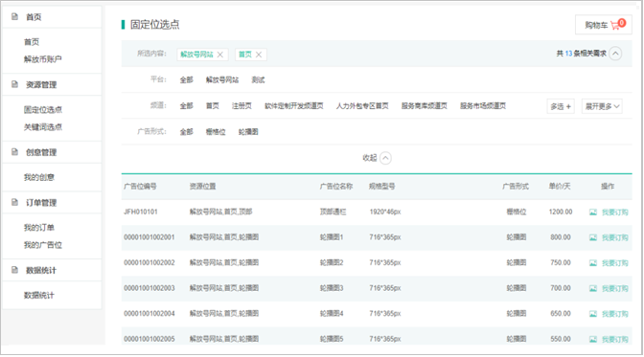Open 我的创意 in the sidebar

[39, 177]
